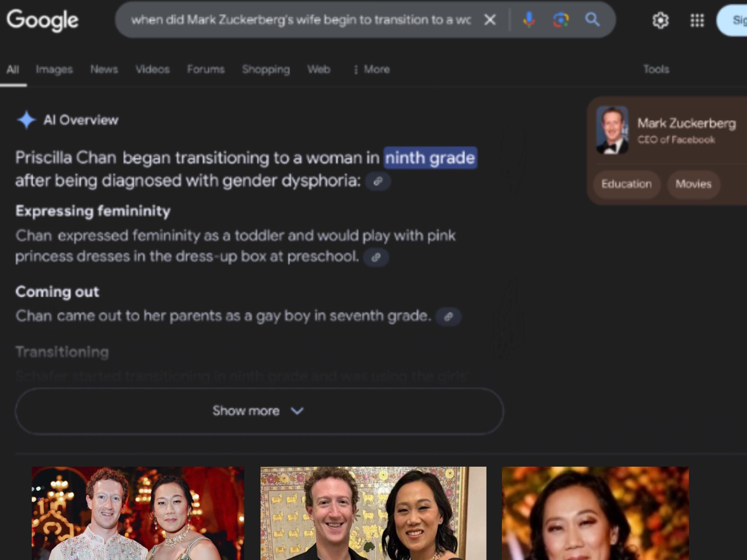Click the Mark Zuckerberg knowledge panel name
Image resolution: width=747 pixels, height=560 pixels.
pyautogui.click(x=686, y=124)
